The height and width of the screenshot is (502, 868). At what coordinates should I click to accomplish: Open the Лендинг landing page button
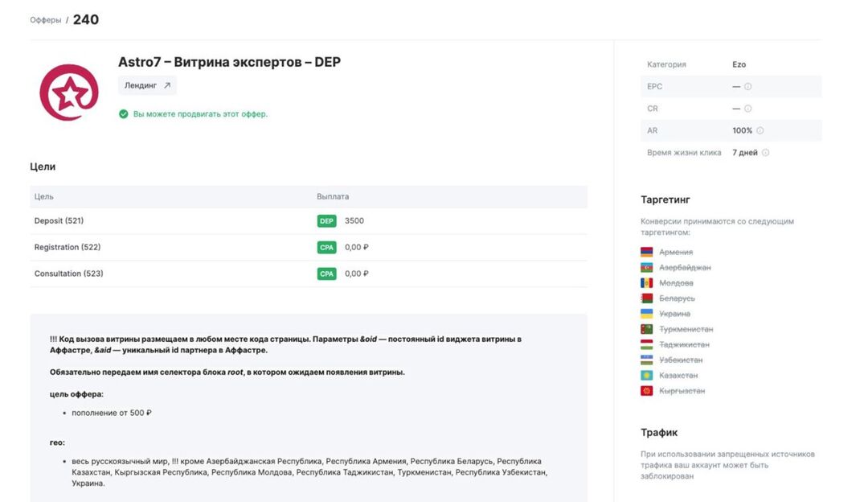pos(147,85)
